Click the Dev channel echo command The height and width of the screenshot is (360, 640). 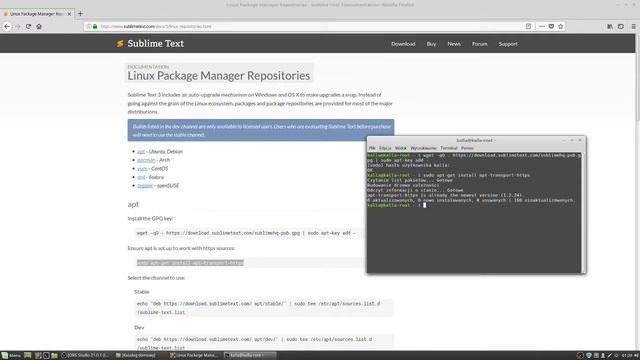[x=254, y=343]
